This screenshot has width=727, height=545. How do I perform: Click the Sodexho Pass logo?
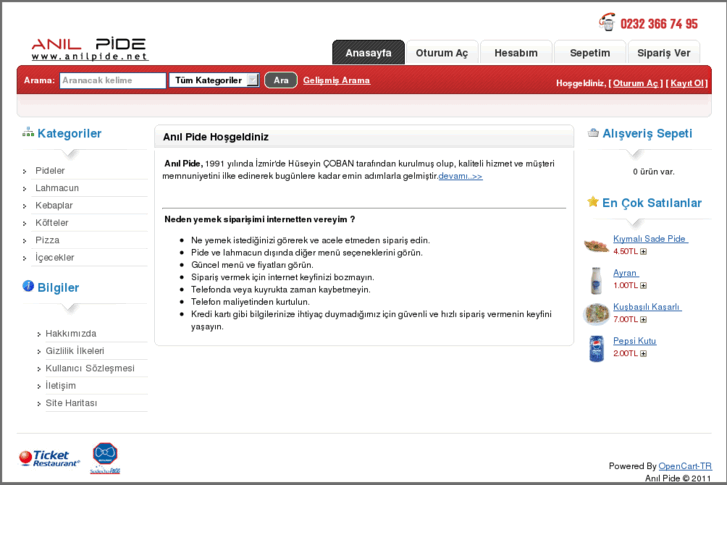pyautogui.click(x=105, y=458)
